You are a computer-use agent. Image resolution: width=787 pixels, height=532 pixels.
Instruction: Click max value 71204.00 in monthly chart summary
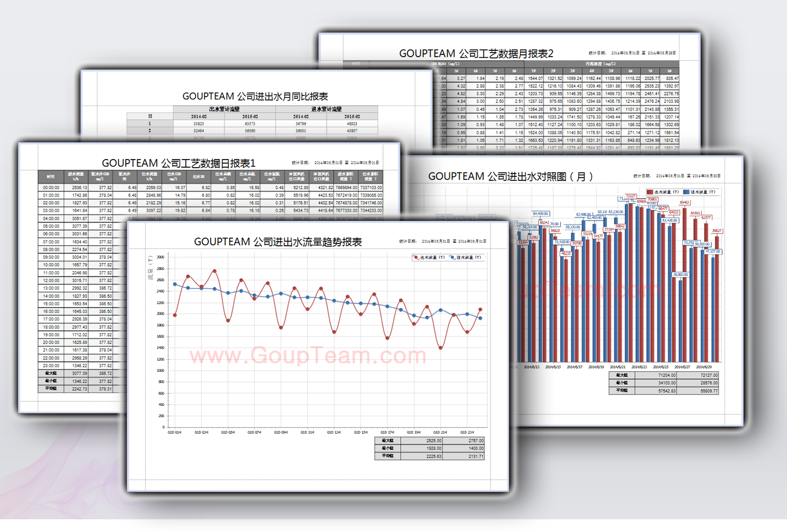[667, 375]
